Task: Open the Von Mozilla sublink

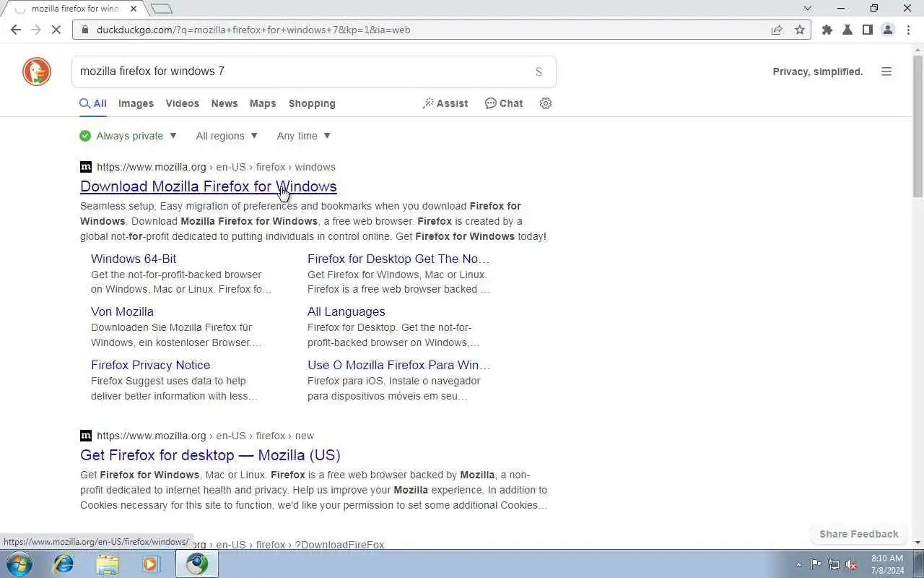Action: point(122,311)
